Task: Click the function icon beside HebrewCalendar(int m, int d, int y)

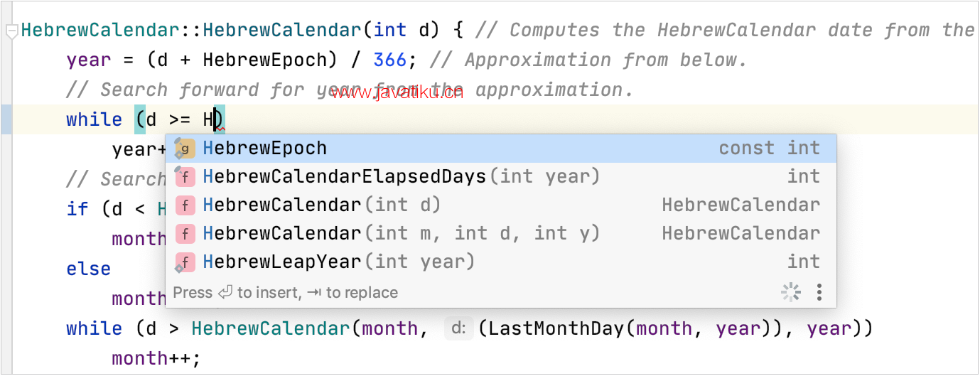Action: [x=185, y=234]
